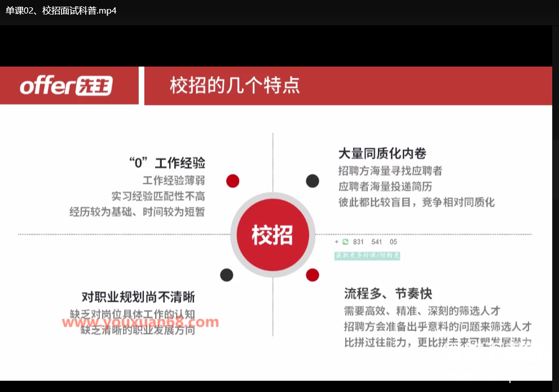Select the 对职业规划尚不清晰 heading
This screenshot has width=559, height=392.
[138, 297]
